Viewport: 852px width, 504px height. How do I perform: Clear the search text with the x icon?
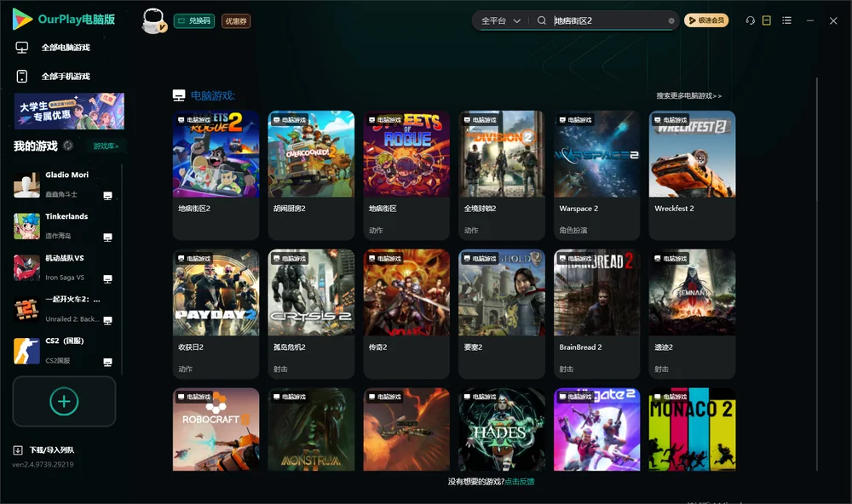[x=671, y=20]
